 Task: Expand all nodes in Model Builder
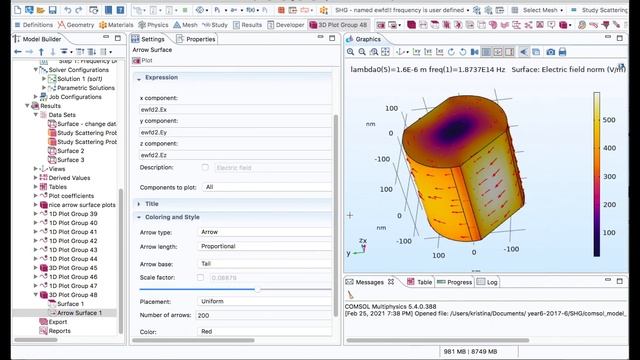92,52
